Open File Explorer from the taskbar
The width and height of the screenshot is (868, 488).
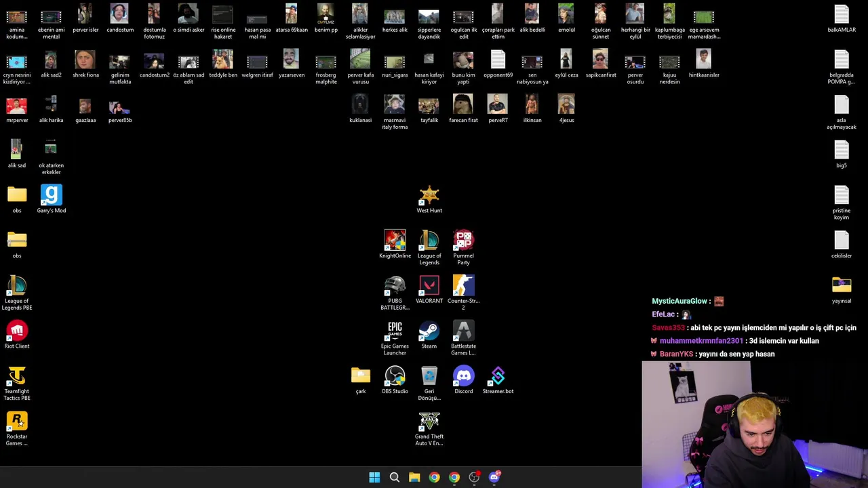pos(414,477)
